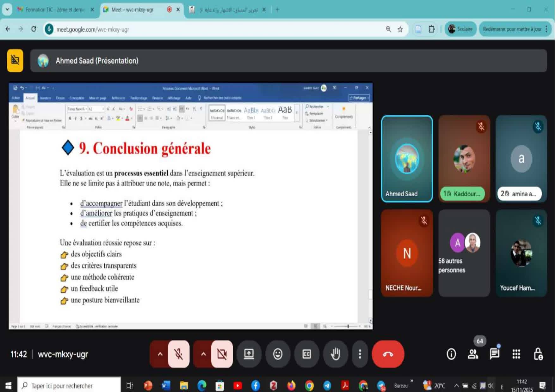This screenshot has height=392, width=555.
Task: Open meeting details info icon
Action: click(451, 354)
